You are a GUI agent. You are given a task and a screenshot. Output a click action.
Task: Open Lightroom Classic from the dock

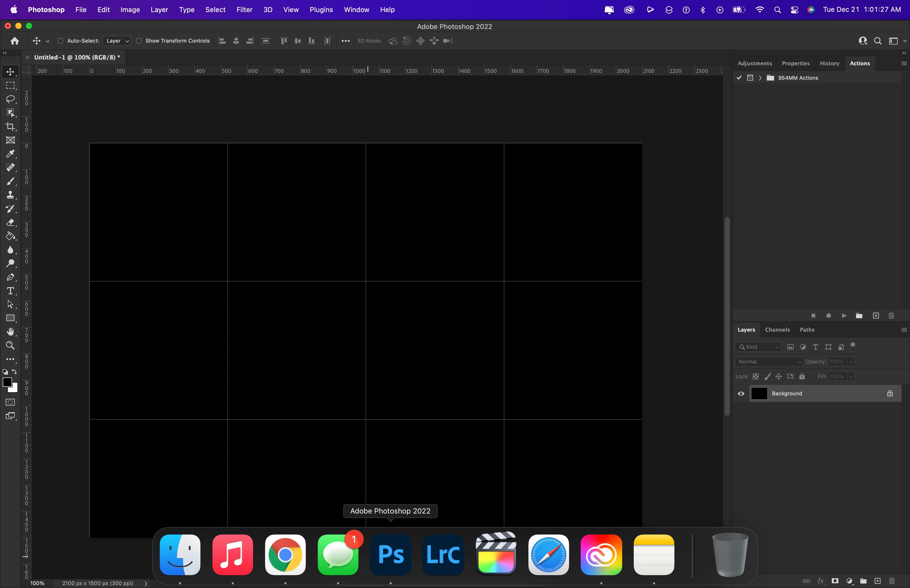coord(443,554)
